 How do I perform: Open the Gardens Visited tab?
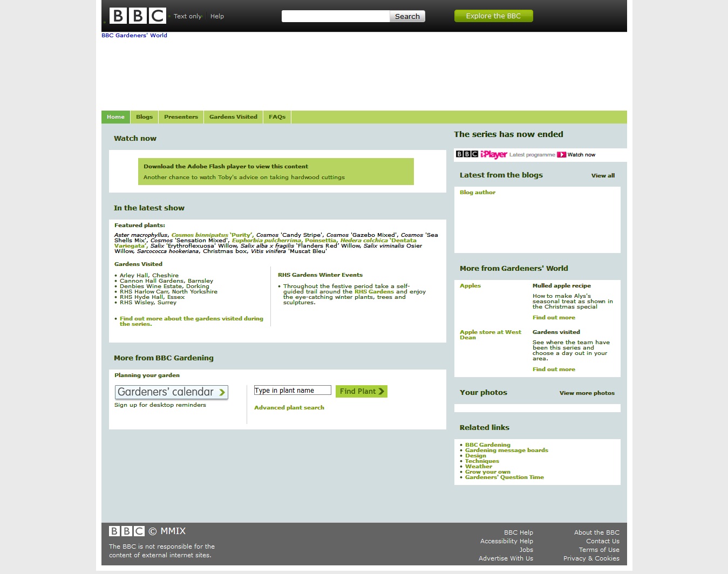(233, 117)
